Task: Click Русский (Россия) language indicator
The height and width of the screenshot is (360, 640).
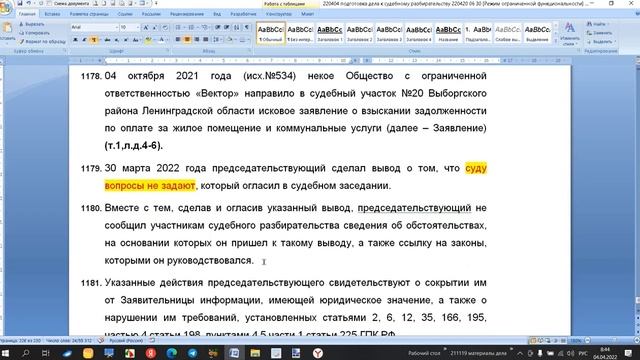Action: click(x=125, y=340)
